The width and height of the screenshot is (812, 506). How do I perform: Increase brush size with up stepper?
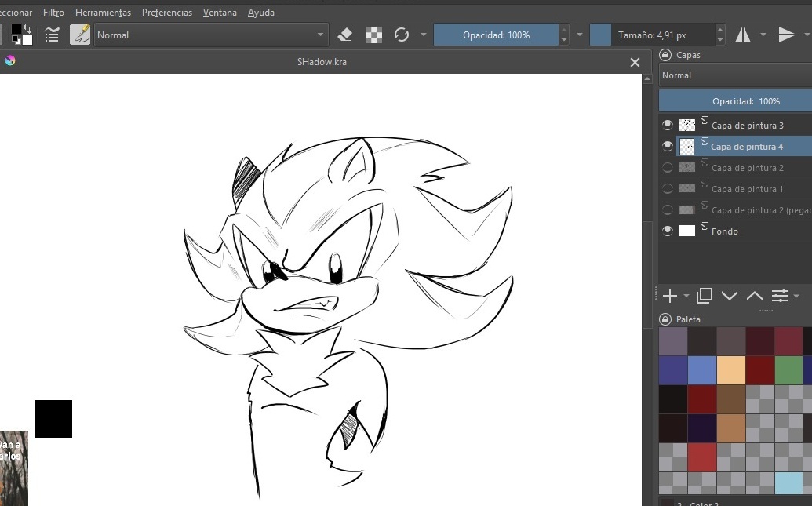(720, 30)
